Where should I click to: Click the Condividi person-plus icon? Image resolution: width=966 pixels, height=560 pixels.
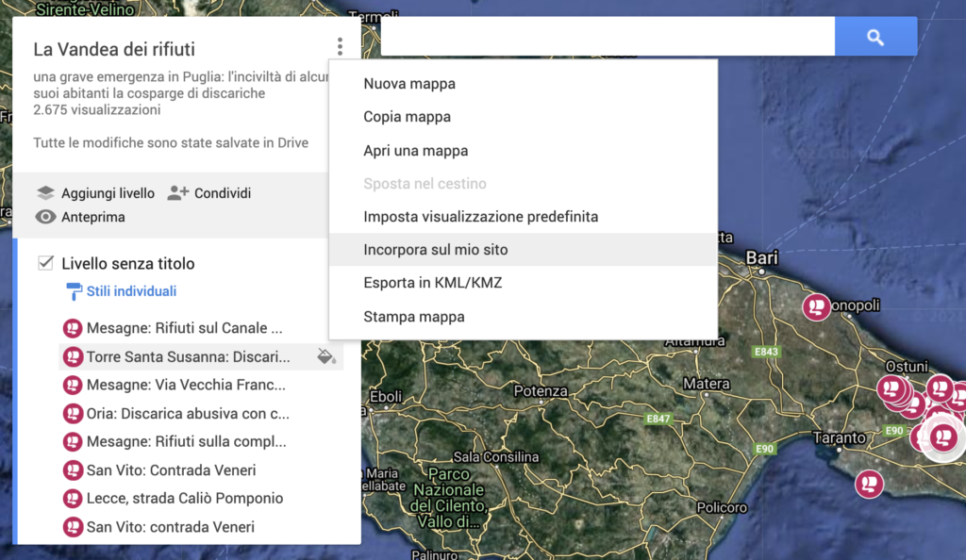point(177,192)
